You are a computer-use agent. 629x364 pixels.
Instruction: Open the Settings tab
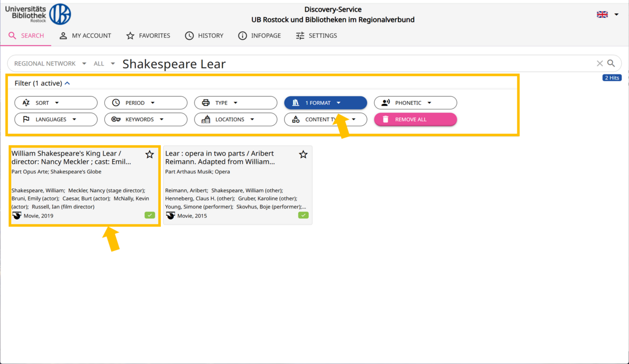(317, 36)
